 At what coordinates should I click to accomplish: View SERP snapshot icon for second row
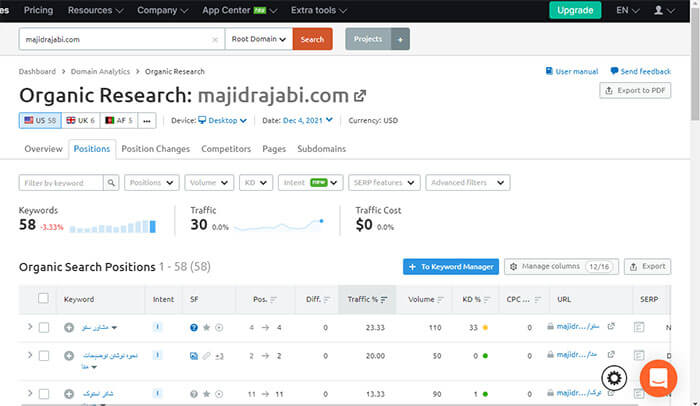639,356
